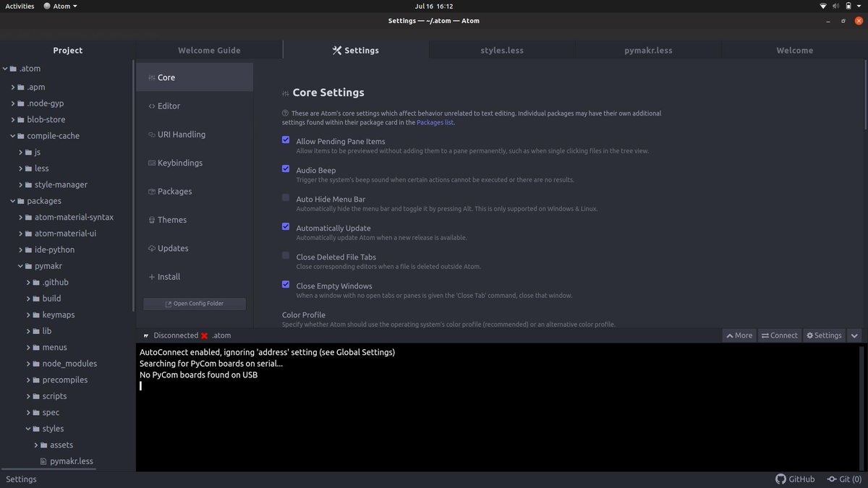This screenshot has width=868, height=488.
Task: Open the GitHub panel from the status bar
Action: tap(796, 479)
